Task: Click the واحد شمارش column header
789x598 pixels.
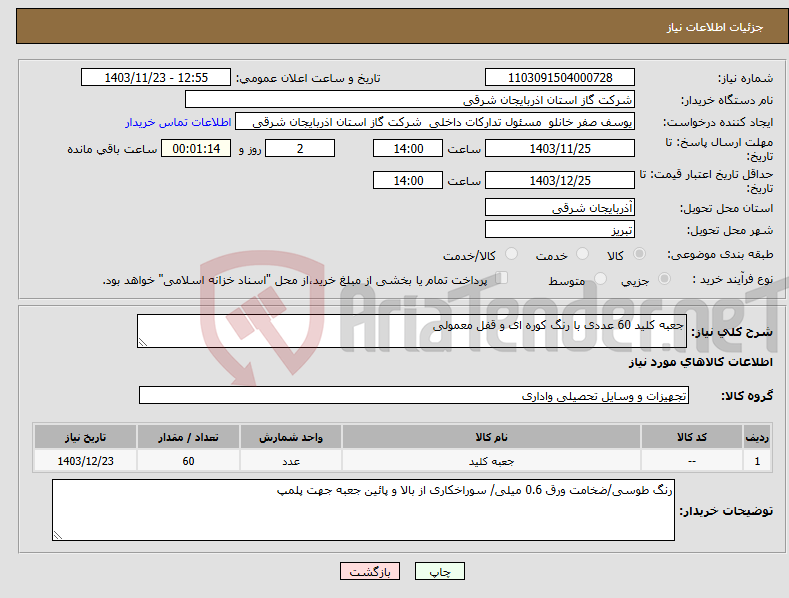Action: tap(291, 437)
